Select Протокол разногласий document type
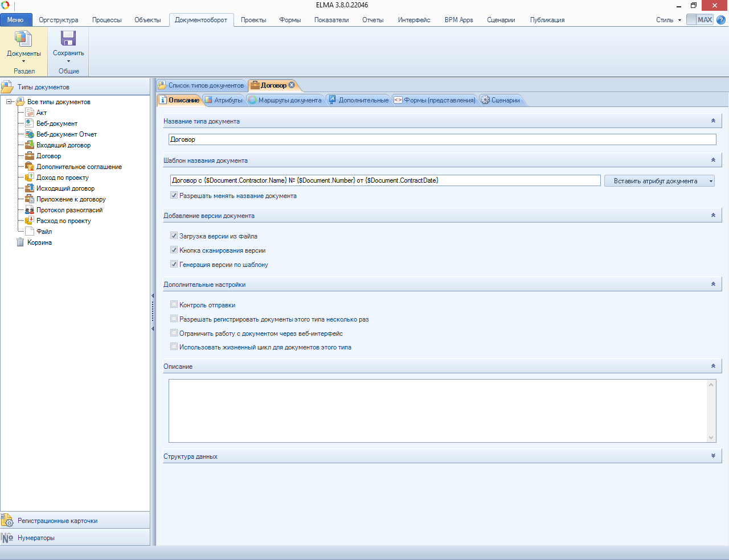This screenshot has height=560, width=729. coord(69,210)
